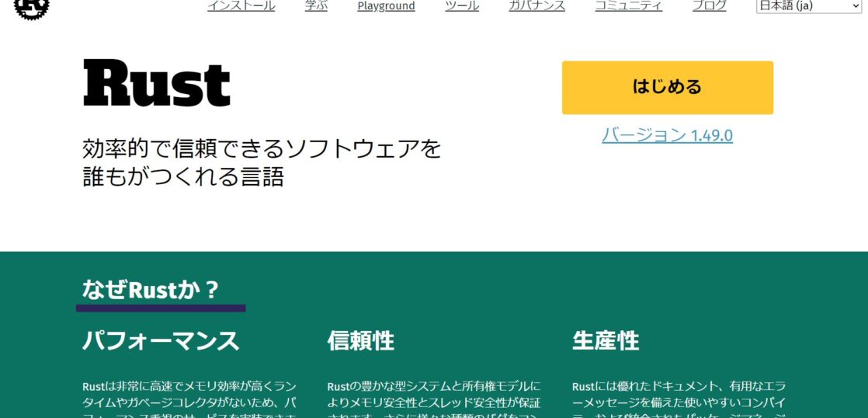Screen dimensions: 868x418
Task: Open the バージョン 1.49.0 link
Action: coord(667,134)
